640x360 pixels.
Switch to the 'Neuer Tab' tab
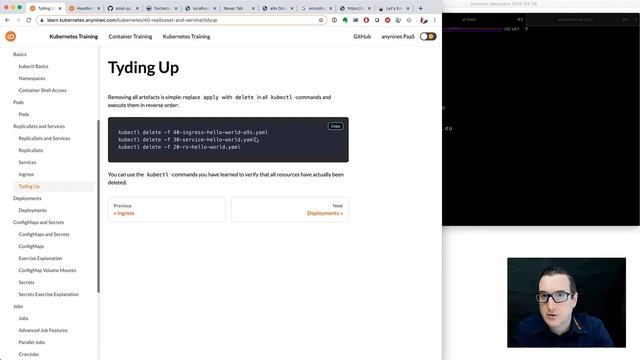tap(238, 8)
